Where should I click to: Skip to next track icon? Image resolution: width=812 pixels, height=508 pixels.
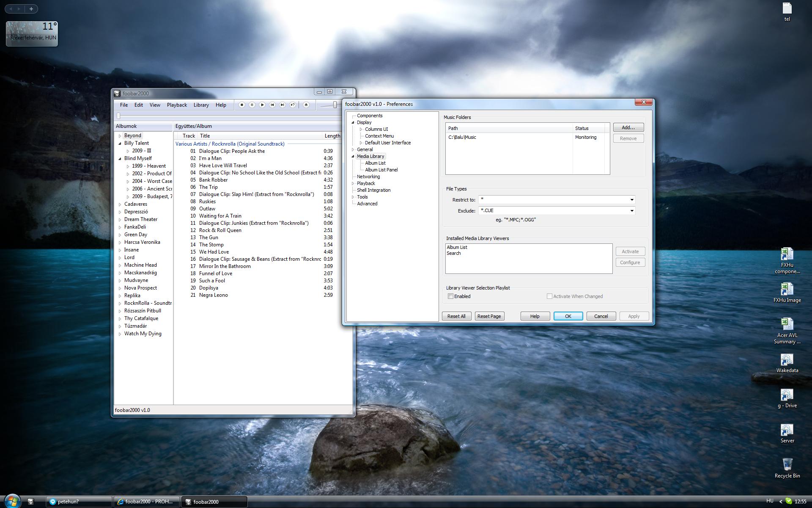(x=283, y=105)
